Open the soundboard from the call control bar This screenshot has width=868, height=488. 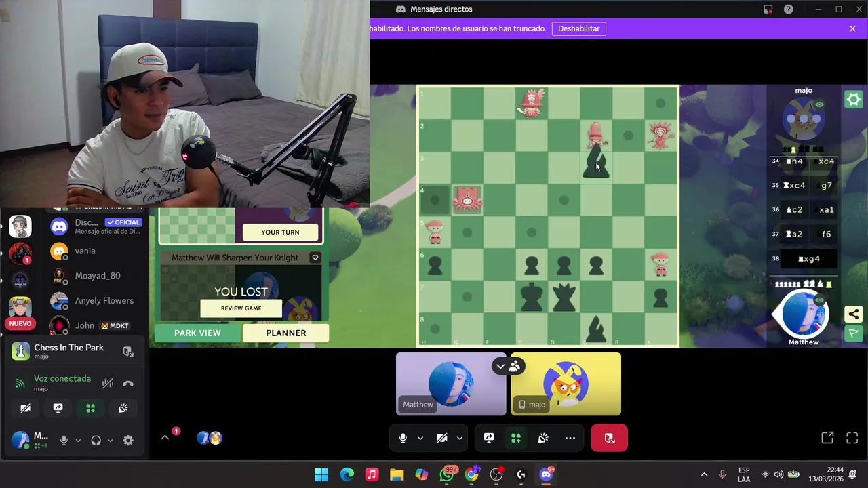point(543,438)
